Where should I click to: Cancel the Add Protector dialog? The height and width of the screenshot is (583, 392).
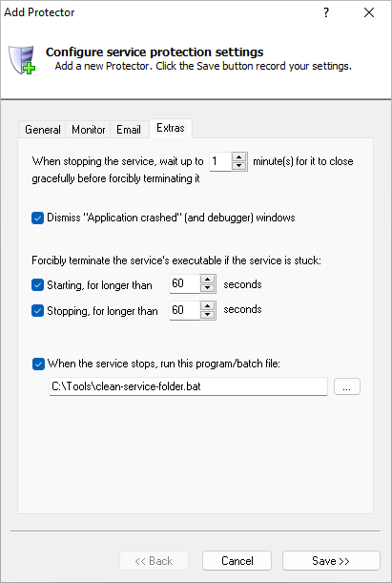[x=237, y=561]
